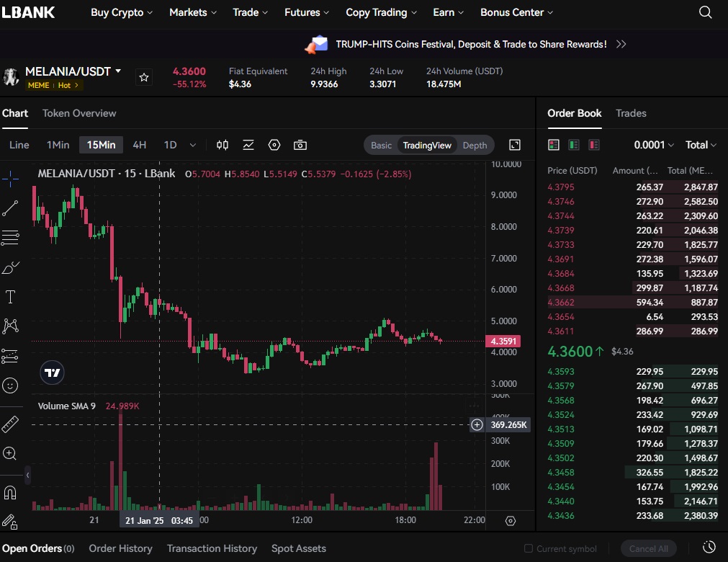Open the search magnifier icon

click(x=705, y=12)
